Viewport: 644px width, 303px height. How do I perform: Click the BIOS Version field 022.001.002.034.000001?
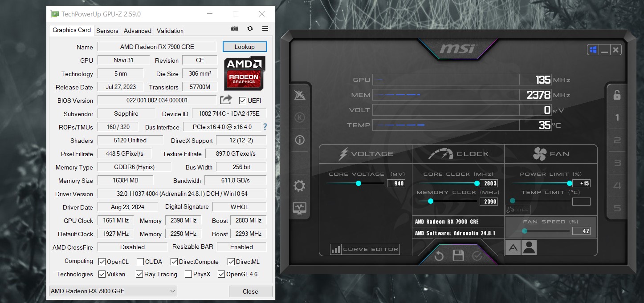coord(157,100)
